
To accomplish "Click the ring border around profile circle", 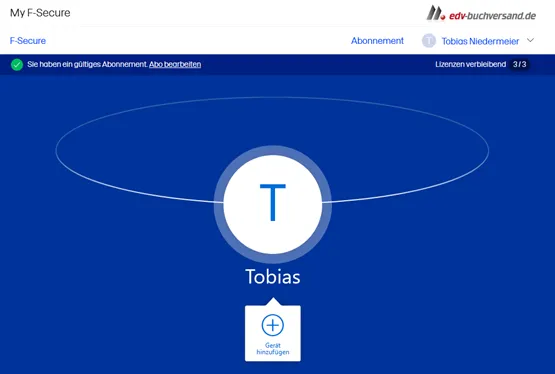I will [x=219, y=204].
